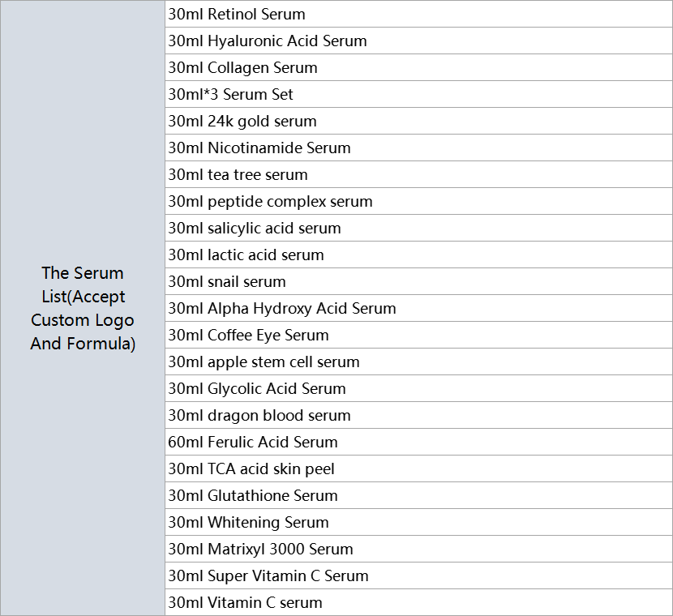Click the 30ml apple stem cell serum cell
The height and width of the screenshot is (616, 673).
tap(419, 361)
